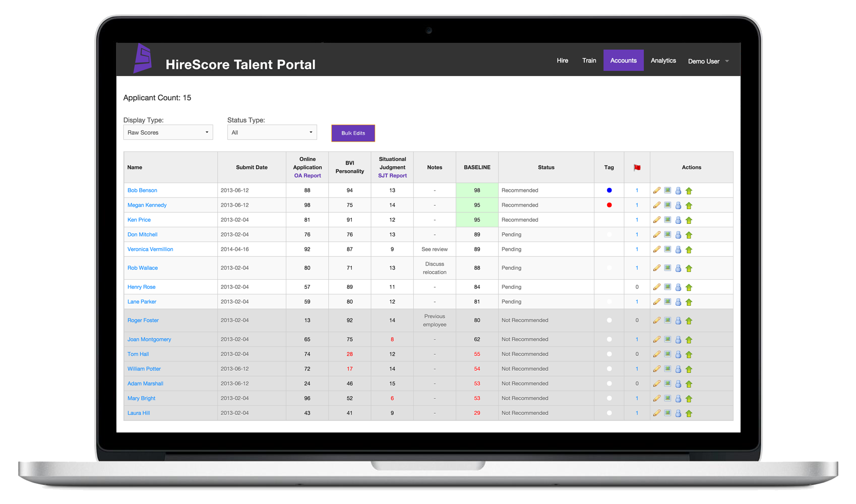
Task: Click green arrow in Don Mitchell row
Action: click(689, 235)
